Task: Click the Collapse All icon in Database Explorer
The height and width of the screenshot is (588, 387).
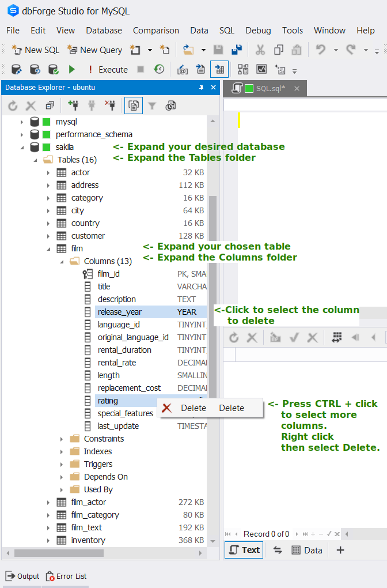Action: (50, 106)
